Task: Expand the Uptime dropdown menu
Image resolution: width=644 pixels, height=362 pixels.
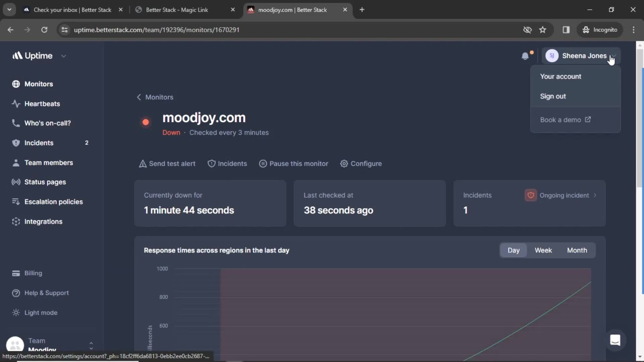Action: tap(63, 55)
